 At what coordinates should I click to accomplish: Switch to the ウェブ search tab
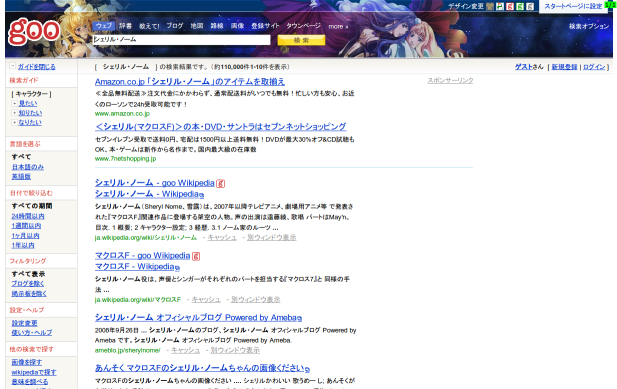pyautogui.click(x=104, y=26)
